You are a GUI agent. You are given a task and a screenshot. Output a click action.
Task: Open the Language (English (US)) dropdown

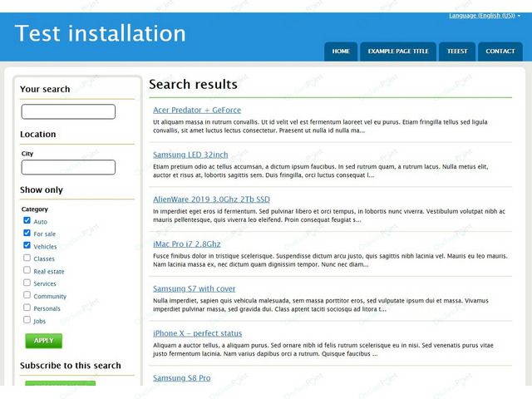click(484, 16)
